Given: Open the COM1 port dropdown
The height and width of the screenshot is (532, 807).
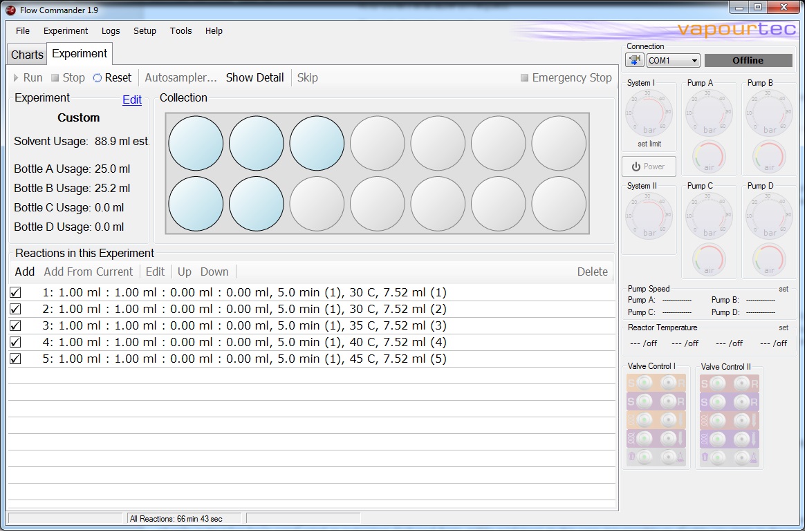Looking at the screenshot, I should [694, 60].
